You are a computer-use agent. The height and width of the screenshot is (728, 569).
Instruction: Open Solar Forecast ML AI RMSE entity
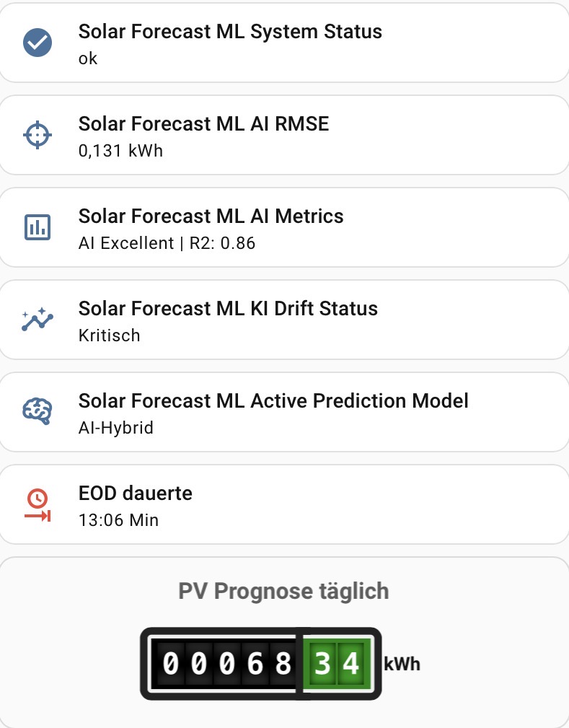tap(284, 135)
